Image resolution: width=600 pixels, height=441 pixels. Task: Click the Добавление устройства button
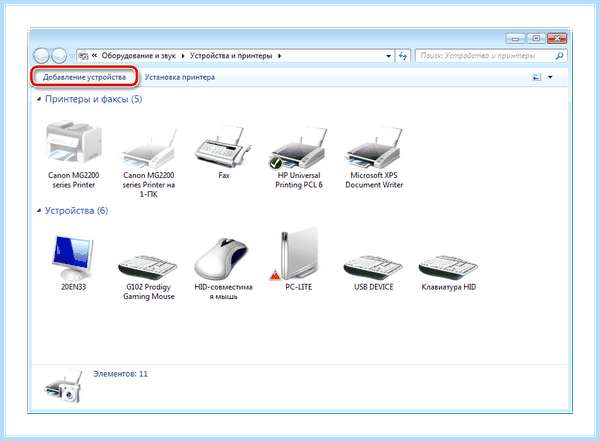[84, 77]
